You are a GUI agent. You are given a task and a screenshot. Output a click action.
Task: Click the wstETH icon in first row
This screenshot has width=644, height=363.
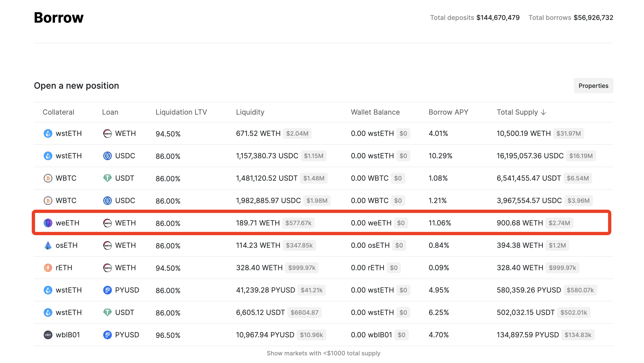(x=48, y=133)
